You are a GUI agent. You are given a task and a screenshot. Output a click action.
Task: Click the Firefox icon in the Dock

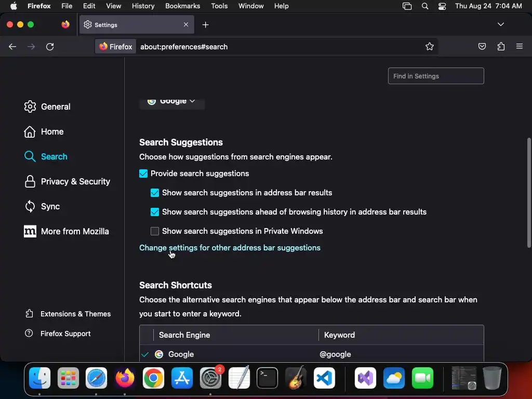click(x=125, y=378)
